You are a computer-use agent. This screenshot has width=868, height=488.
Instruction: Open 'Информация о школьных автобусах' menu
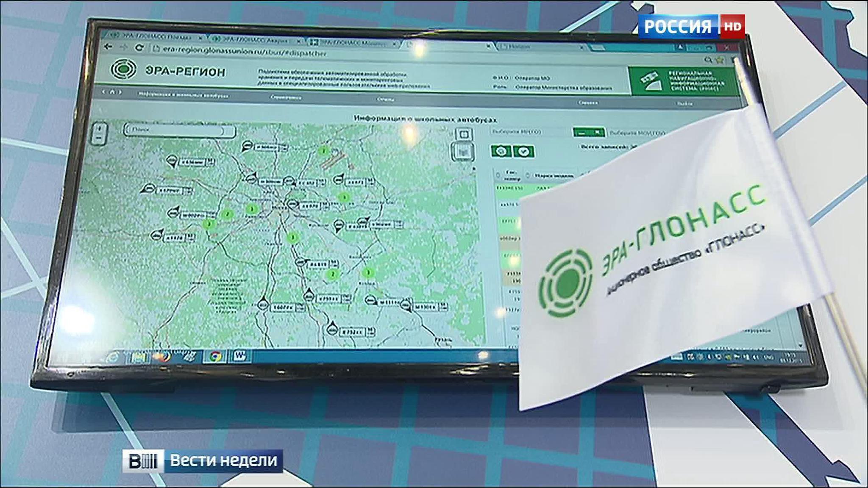[x=184, y=95]
